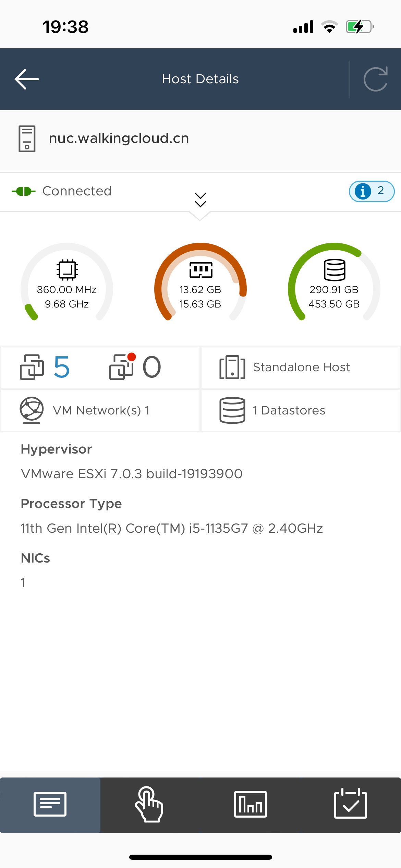Expand the double-chevron status panel
The height and width of the screenshot is (868, 401).
[x=200, y=200]
